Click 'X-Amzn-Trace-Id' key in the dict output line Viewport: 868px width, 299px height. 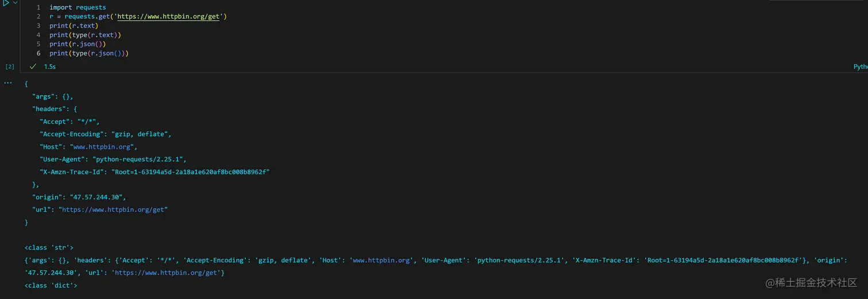605,260
